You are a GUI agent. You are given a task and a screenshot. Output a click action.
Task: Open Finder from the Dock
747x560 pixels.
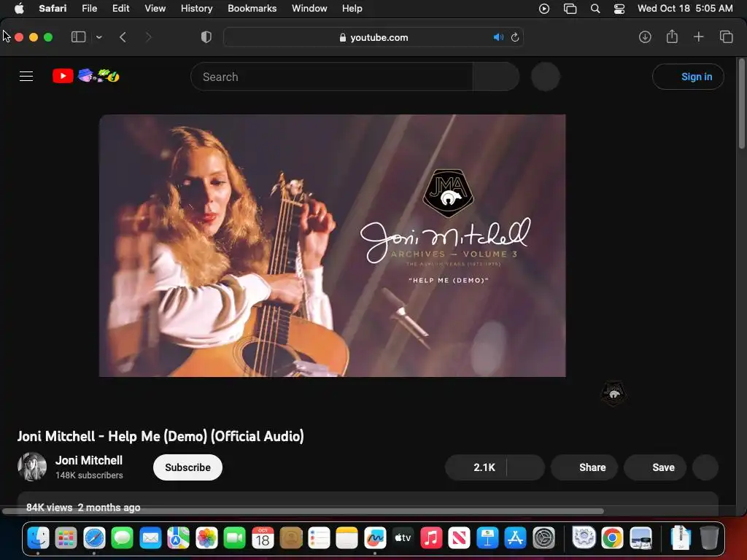38,538
